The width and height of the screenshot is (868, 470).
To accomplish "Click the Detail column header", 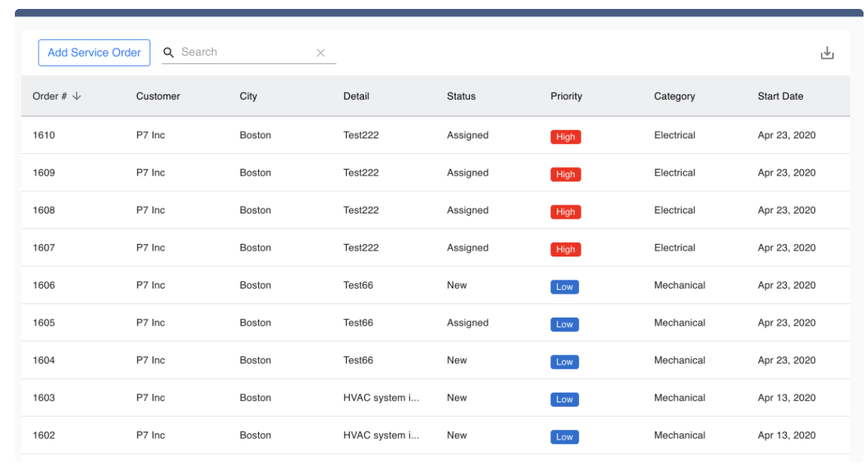I will pyautogui.click(x=356, y=96).
